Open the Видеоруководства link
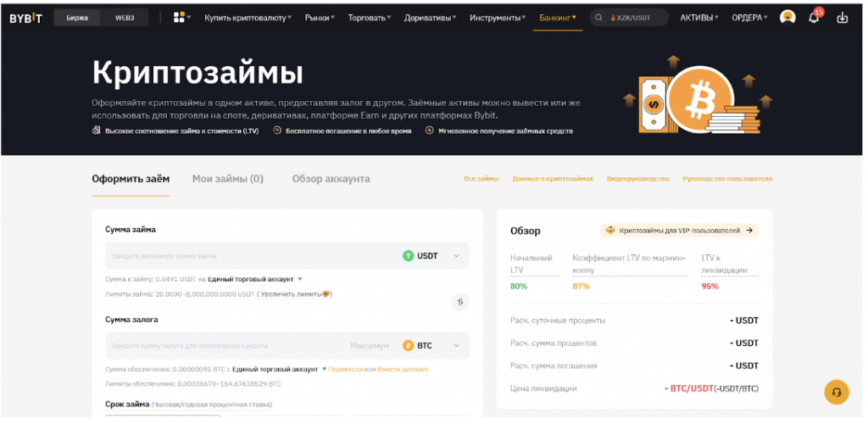 pyautogui.click(x=637, y=178)
